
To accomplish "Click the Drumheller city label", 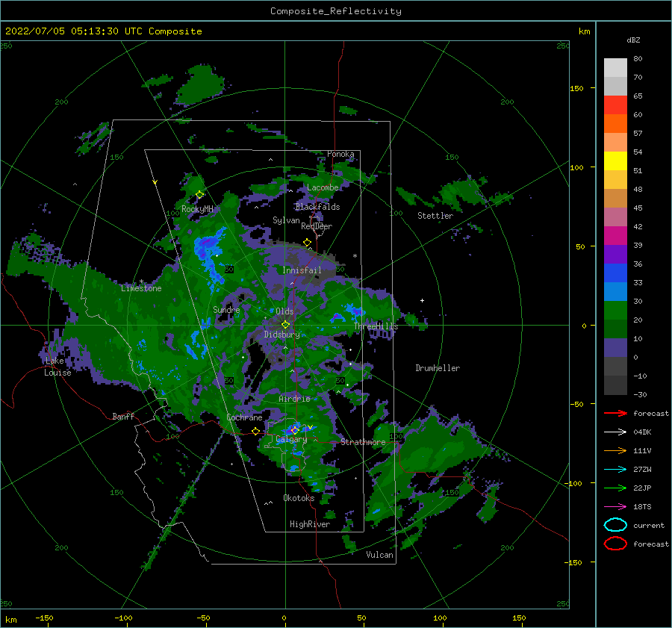I will (438, 368).
